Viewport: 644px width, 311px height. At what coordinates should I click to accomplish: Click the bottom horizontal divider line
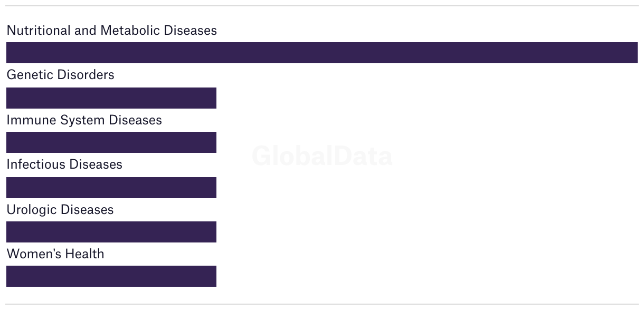[322, 304]
